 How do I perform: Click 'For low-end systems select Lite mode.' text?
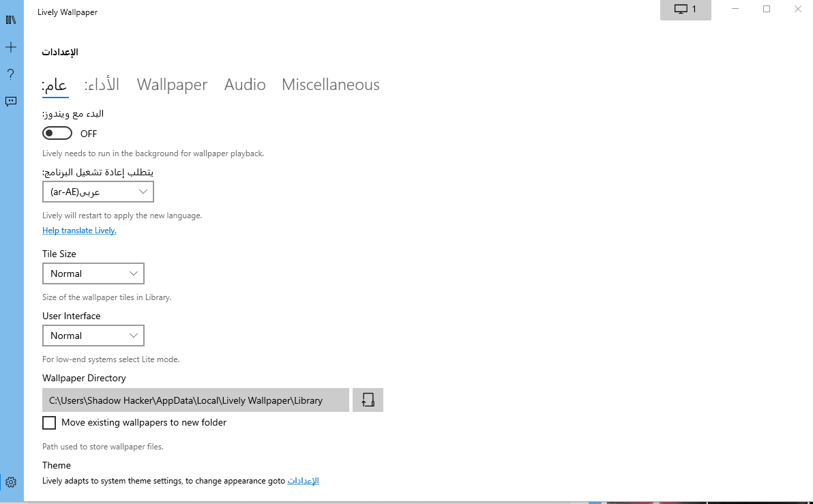(x=111, y=359)
